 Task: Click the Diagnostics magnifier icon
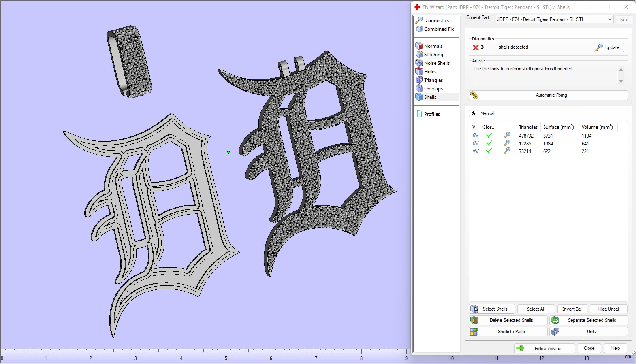coord(419,20)
